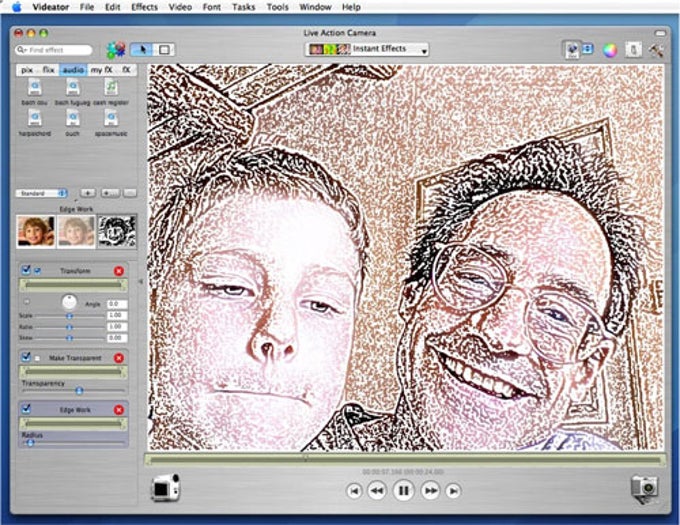Click the magnifier in Find effect field

(22, 50)
